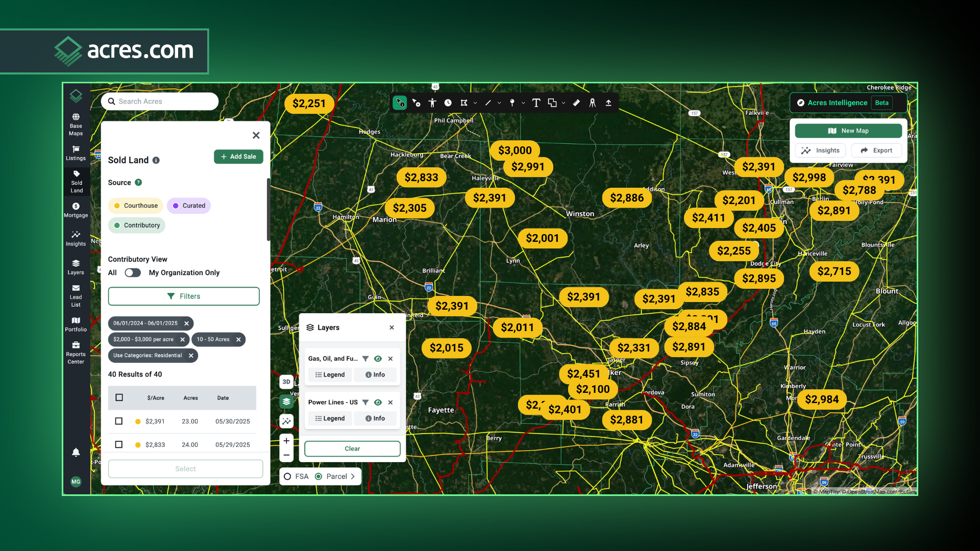Click the Source help question icon

tap(138, 182)
